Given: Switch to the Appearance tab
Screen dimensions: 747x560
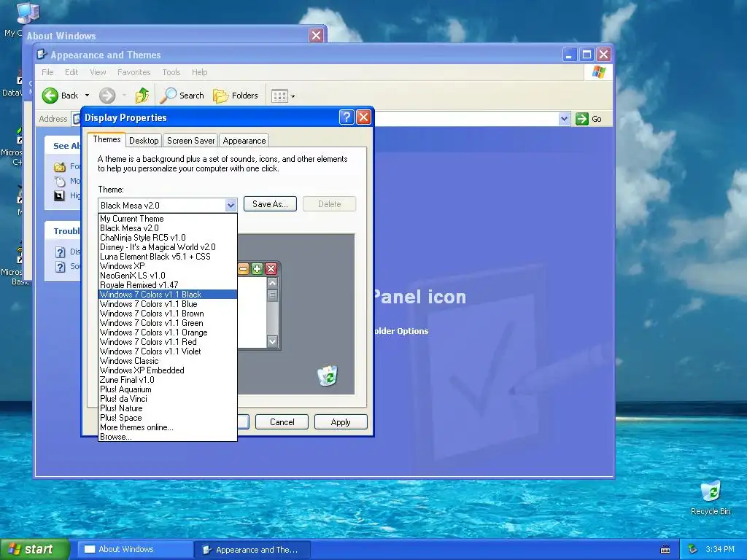Looking at the screenshot, I should [244, 141].
